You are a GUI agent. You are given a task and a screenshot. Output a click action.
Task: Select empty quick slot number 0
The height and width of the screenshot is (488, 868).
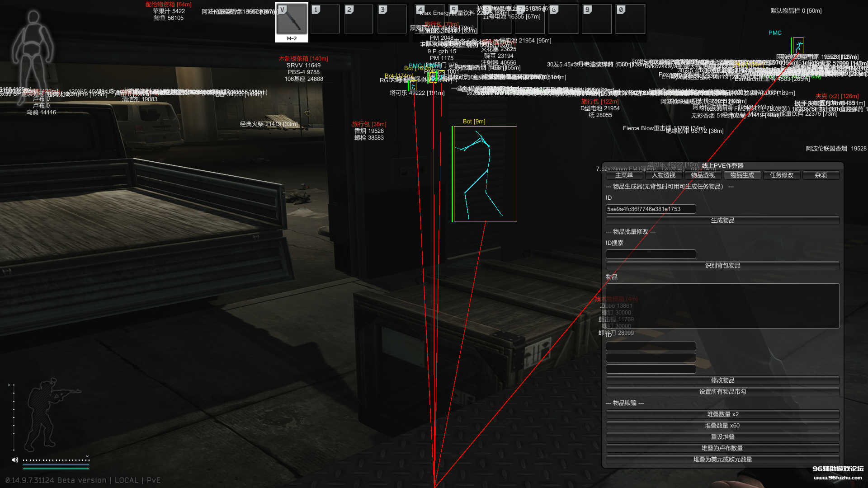tap(630, 19)
